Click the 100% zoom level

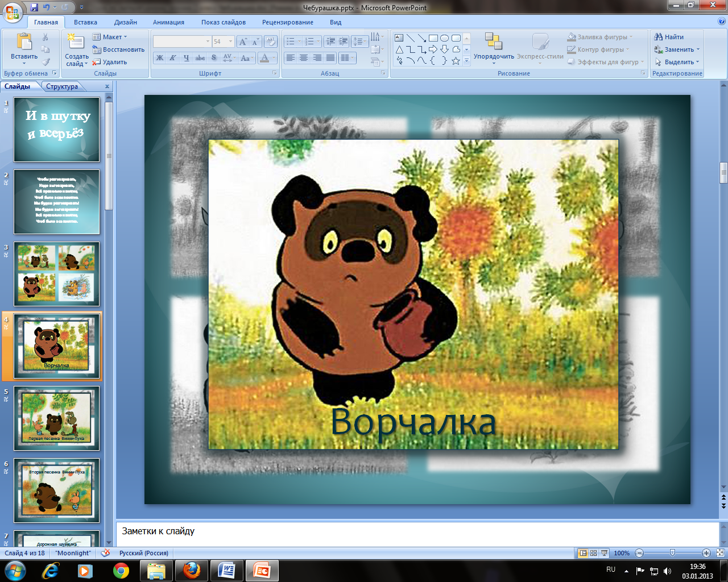tap(622, 553)
